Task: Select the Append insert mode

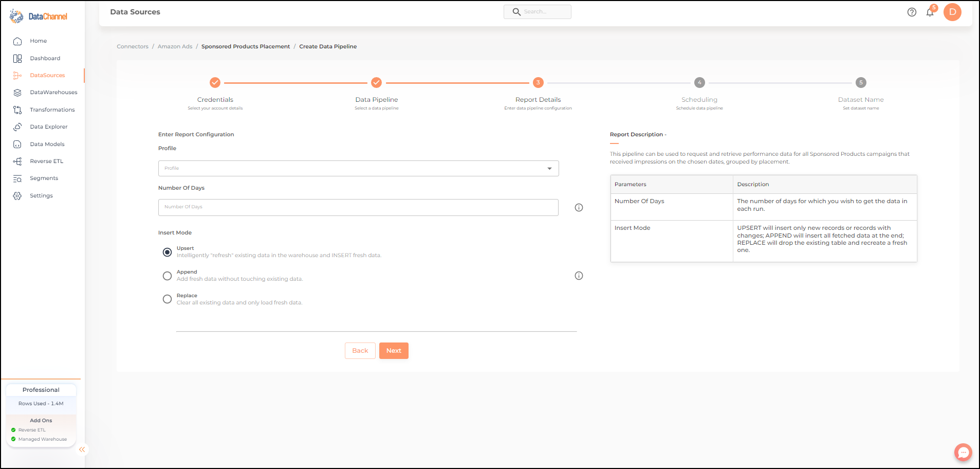Action: point(167,276)
